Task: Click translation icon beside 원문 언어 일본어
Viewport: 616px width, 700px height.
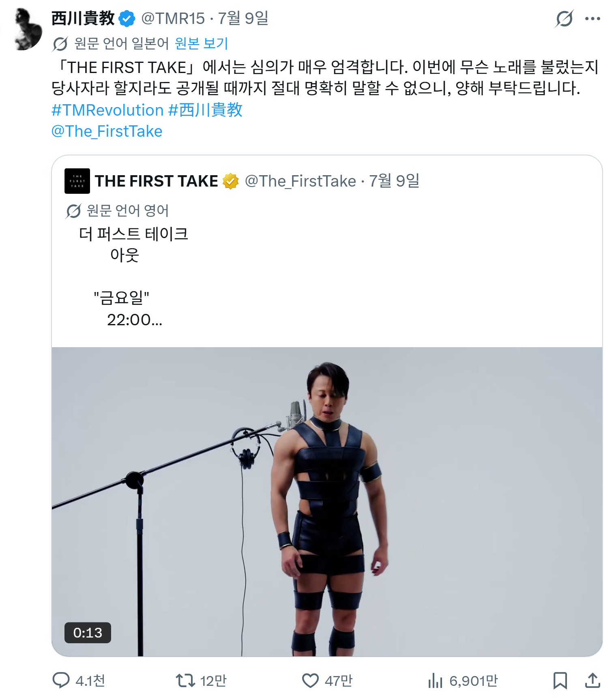Action: click(x=60, y=44)
